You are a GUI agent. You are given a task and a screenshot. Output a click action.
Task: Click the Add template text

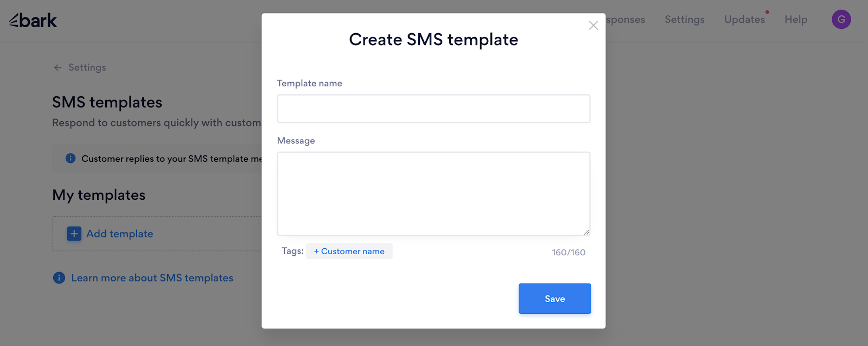click(119, 234)
